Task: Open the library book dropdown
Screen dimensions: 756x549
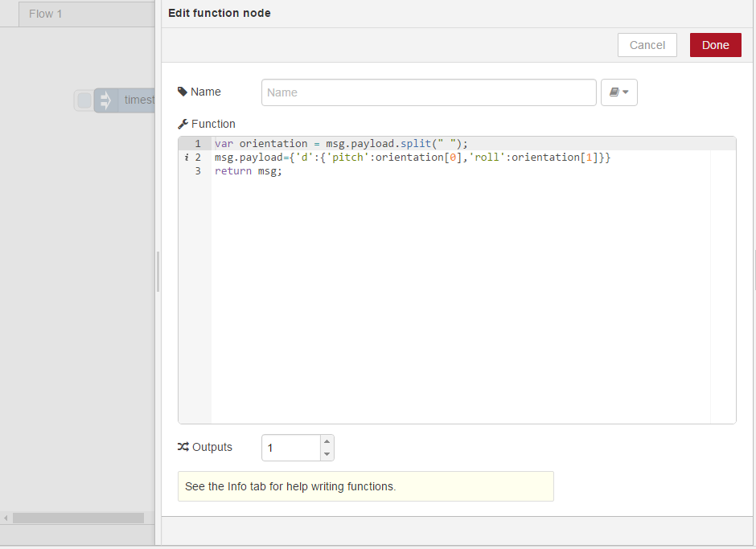Action: click(x=618, y=92)
